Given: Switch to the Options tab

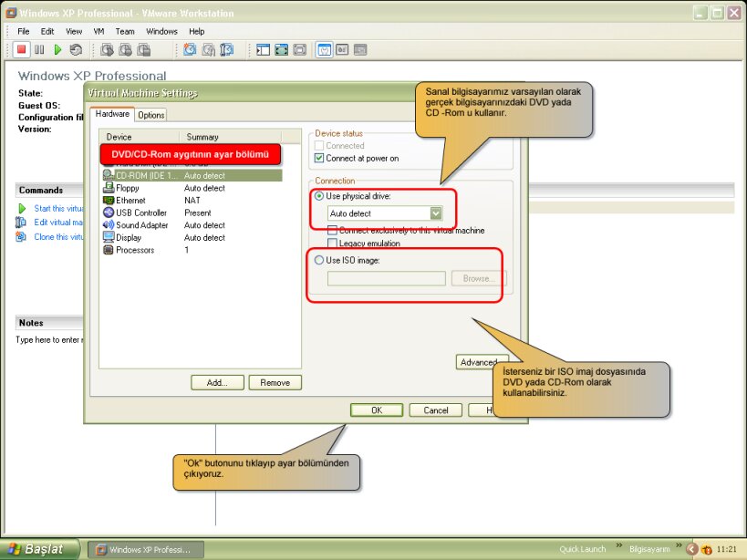Looking at the screenshot, I should (151, 115).
